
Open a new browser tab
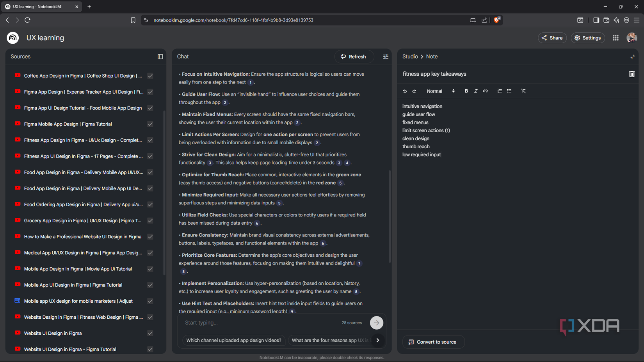coord(89,7)
